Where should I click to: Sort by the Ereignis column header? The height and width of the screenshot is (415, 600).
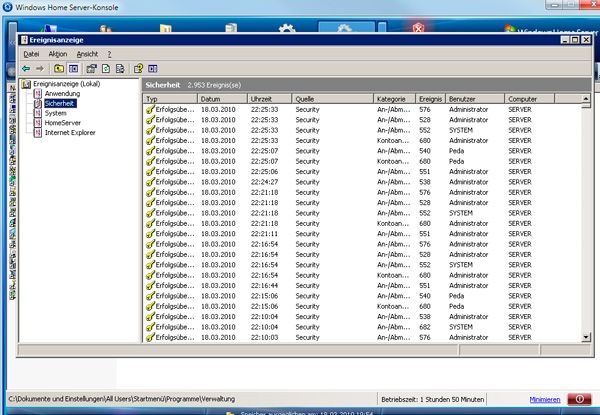[430, 99]
